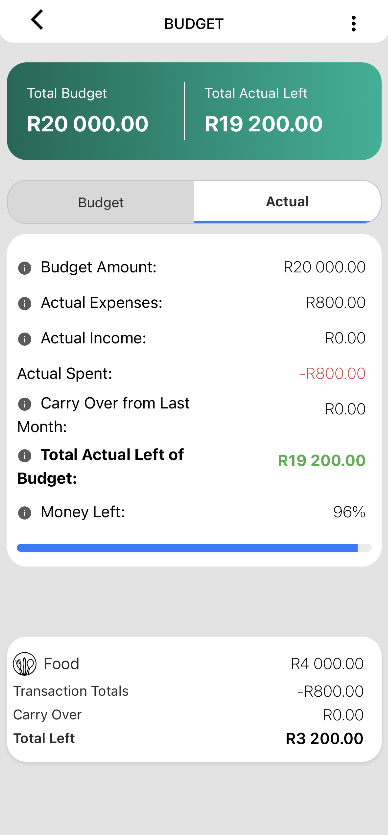Switch to the Budget tab
The height and width of the screenshot is (835, 388).
click(101, 202)
